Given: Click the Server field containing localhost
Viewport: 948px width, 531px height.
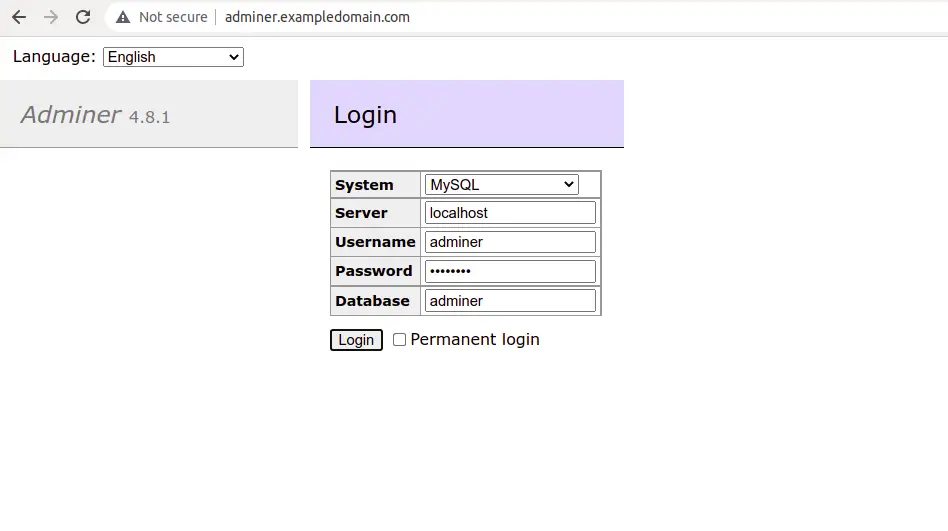Looking at the screenshot, I should (x=510, y=213).
